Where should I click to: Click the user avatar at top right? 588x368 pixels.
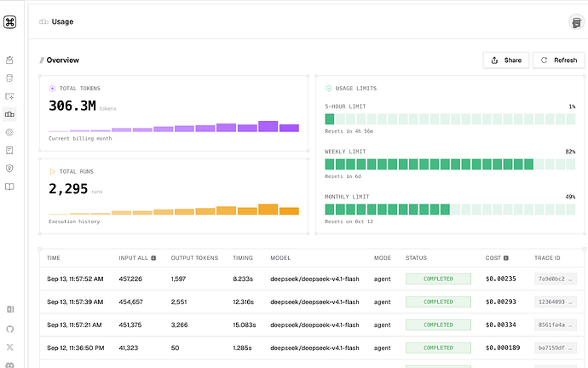point(576,22)
